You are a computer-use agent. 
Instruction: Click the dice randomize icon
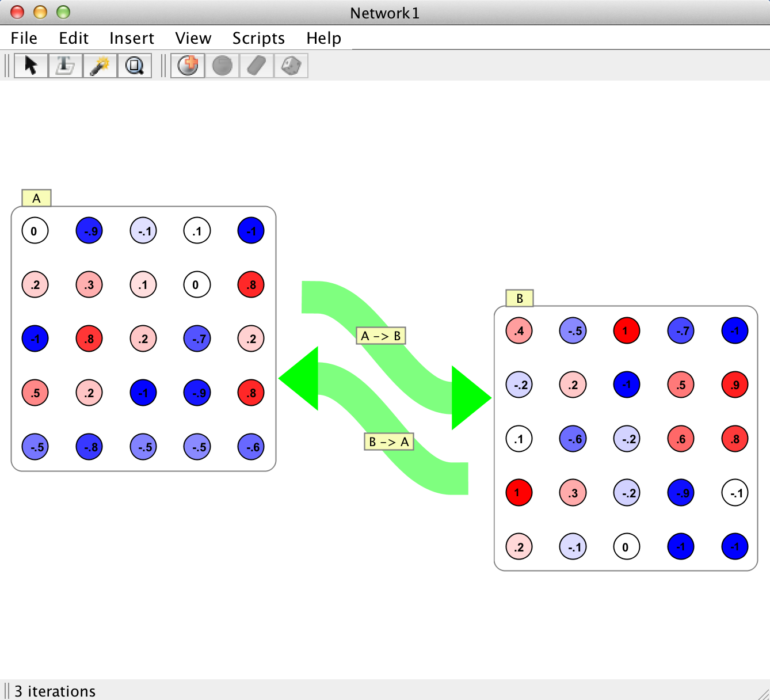(291, 66)
